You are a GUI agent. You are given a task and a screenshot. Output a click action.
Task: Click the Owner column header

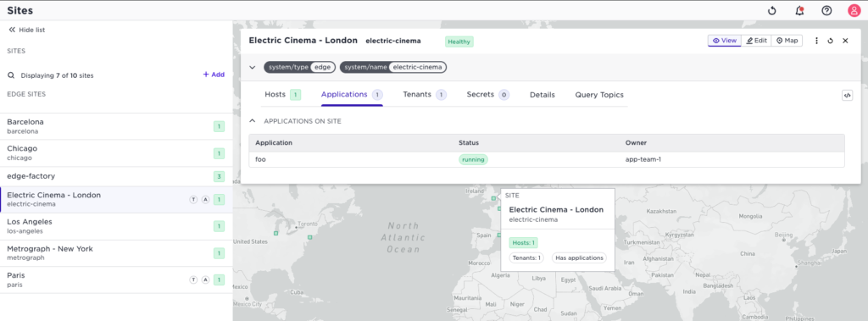[636, 143]
